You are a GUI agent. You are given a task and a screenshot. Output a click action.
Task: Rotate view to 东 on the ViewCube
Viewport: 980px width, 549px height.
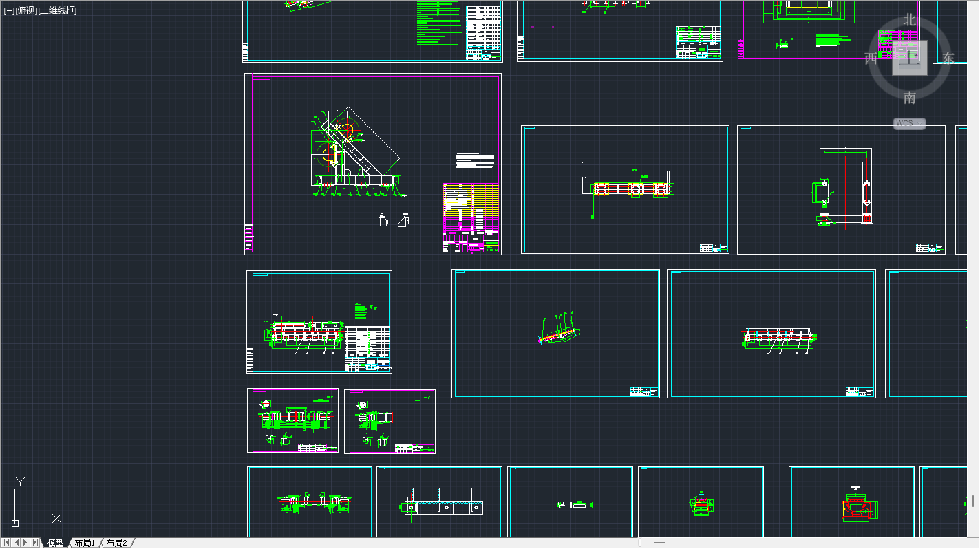click(x=948, y=58)
